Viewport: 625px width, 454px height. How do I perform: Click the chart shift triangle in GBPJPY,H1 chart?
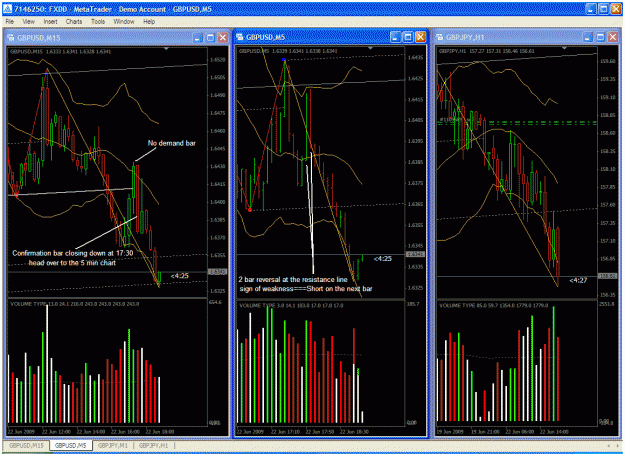tap(564, 48)
